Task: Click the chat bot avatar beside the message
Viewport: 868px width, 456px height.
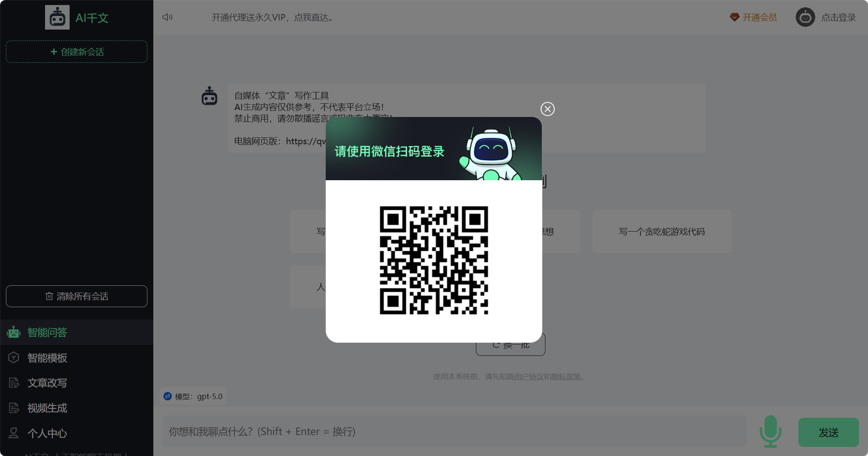Action: tap(209, 96)
